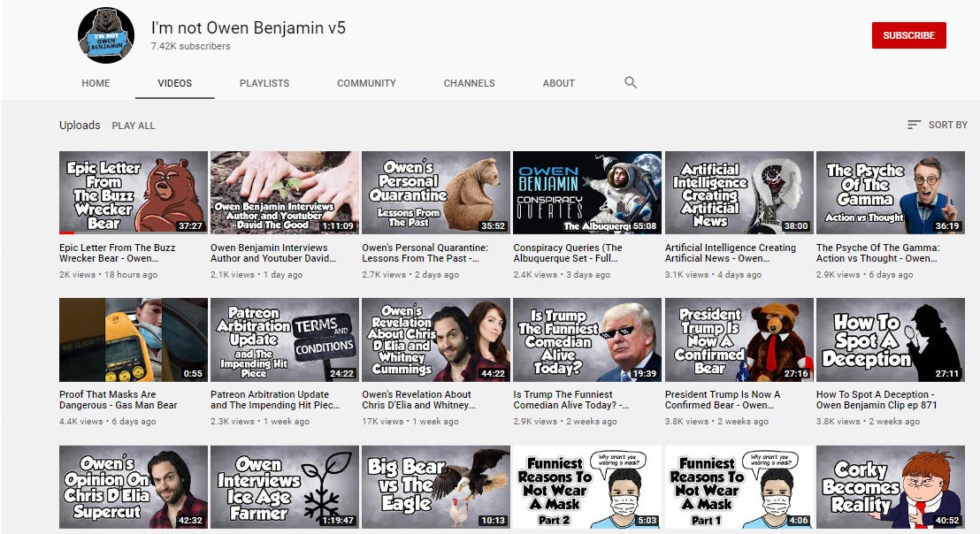Viewport: 980px width, 534px height.
Task: Open Patreon Arbitration Update thumbnail
Action: point(285,339)
